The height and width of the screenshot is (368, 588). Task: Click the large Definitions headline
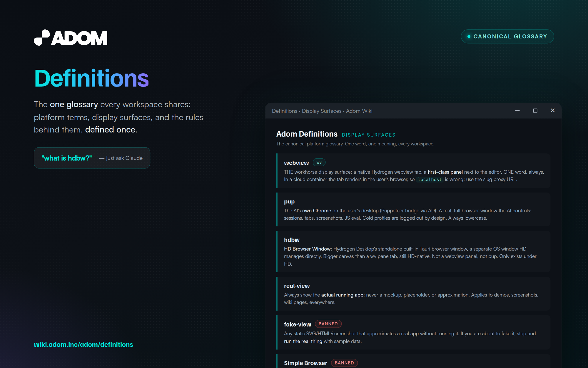(x=92, y=78)
